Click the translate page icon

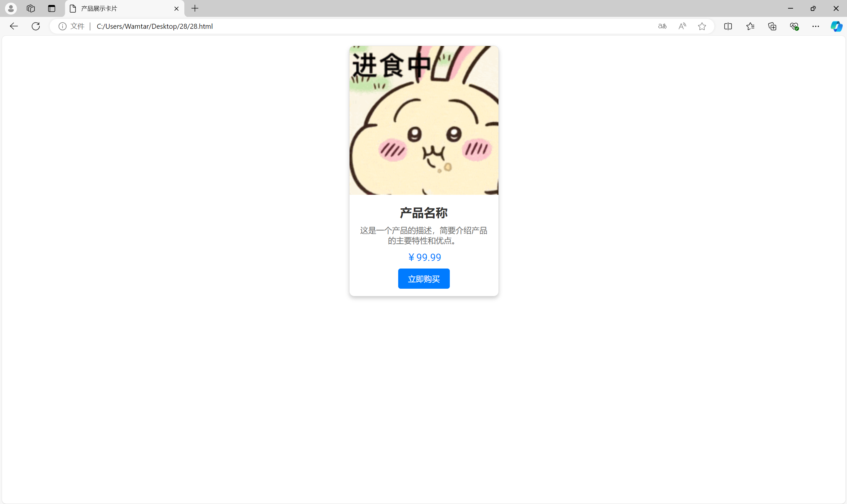(x=662, y=26)
